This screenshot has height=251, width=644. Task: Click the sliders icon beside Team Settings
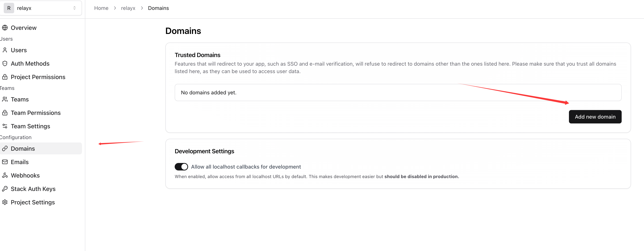coord(5,126)
